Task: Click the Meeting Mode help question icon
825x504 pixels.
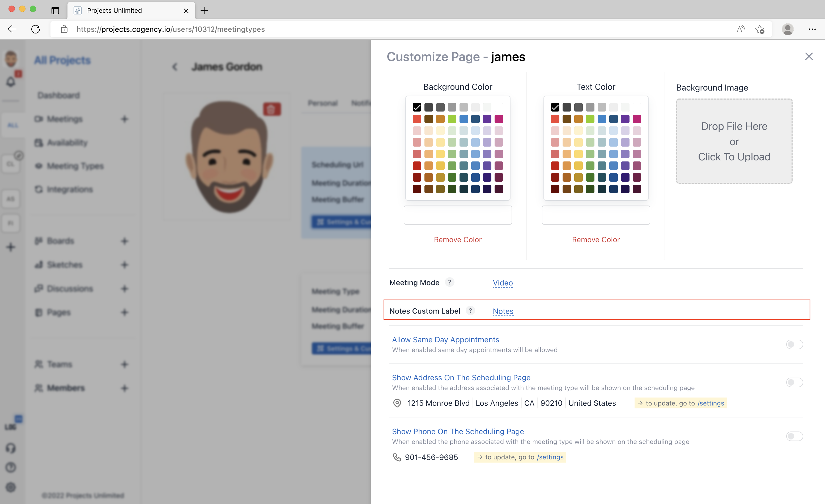Action: tap(450, 282)
